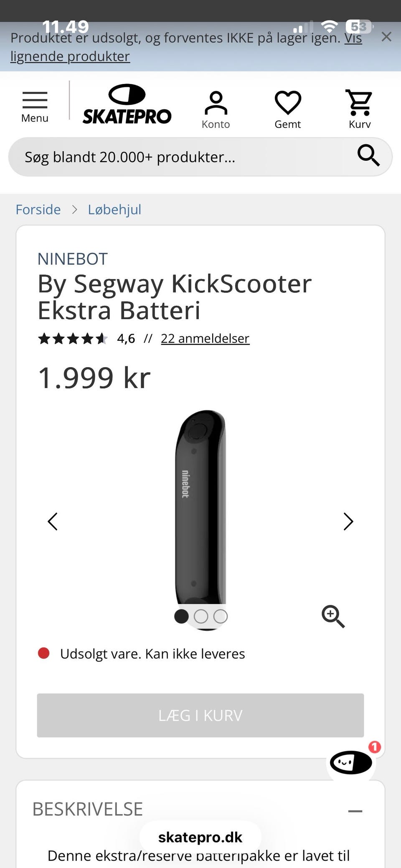The width and height of the screenshot is (401, 868).
Task: Collapse the Beskrivelse section
Action: [355, 811]
